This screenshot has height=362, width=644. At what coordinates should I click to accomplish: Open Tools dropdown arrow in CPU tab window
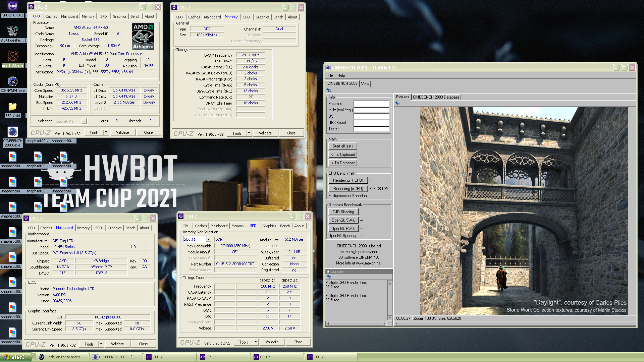click(x=106, y=132)
